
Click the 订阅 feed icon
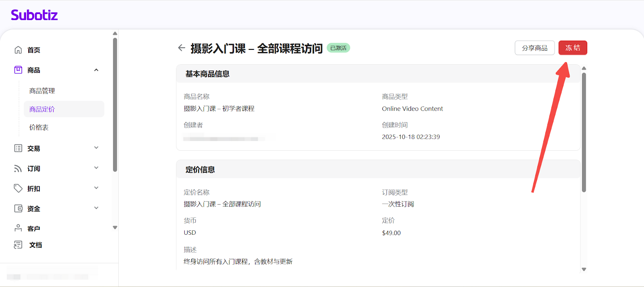[18, 168]
